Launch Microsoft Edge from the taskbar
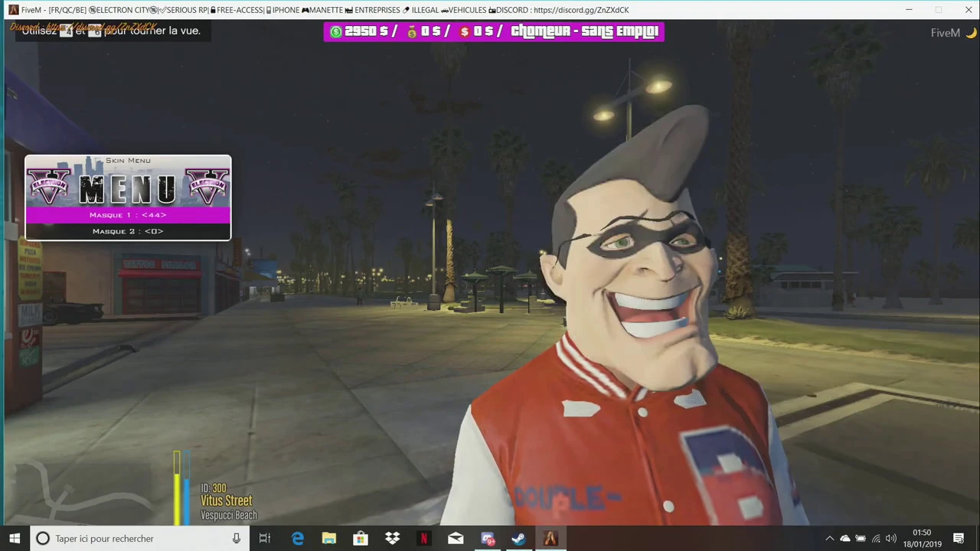The height and width of the screenshot is (551, 980). coord(297,539)
